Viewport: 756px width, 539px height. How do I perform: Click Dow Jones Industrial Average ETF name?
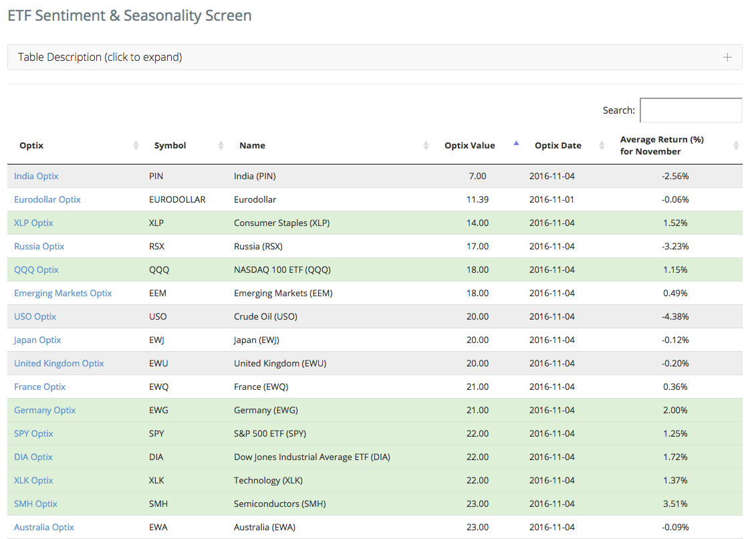point(312,457)
